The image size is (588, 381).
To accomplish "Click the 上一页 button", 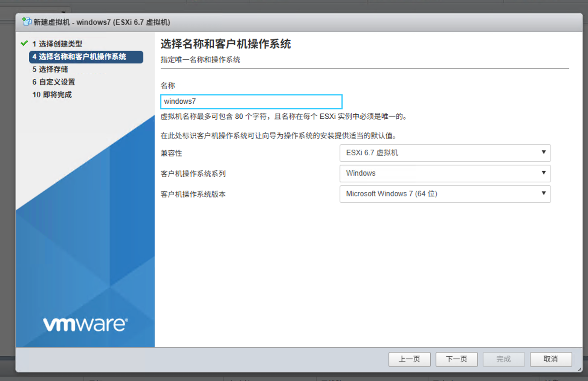I will [409, 359].
